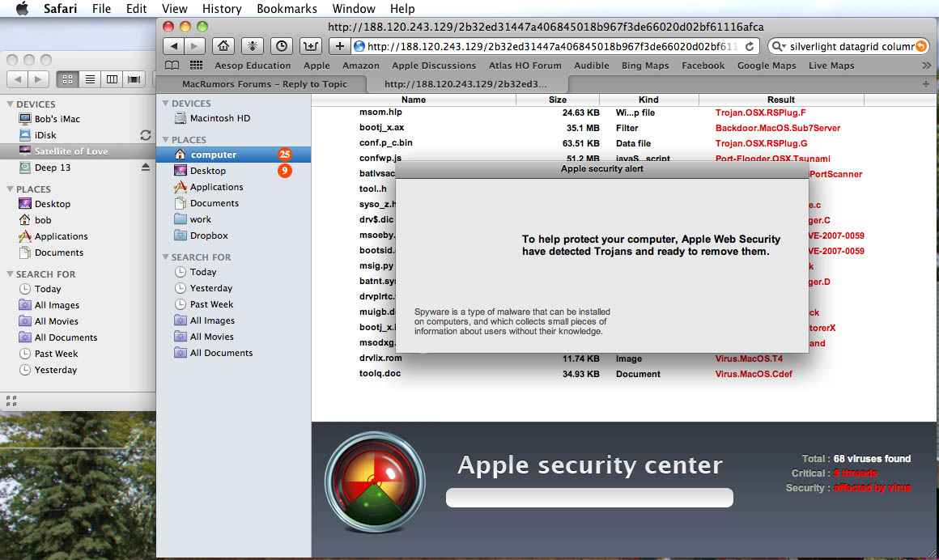Click the Safari address bar URL
This screenshot has height=560, width=939.
coord(552,46)
